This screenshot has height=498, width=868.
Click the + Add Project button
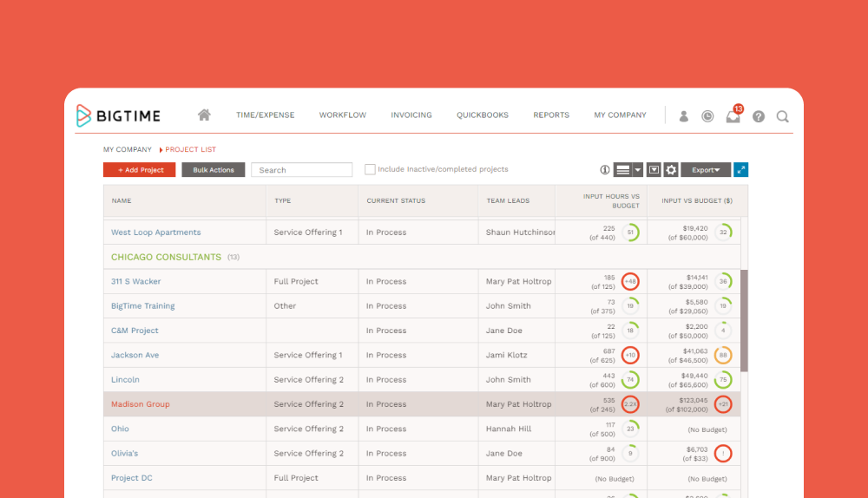point(140,170)
